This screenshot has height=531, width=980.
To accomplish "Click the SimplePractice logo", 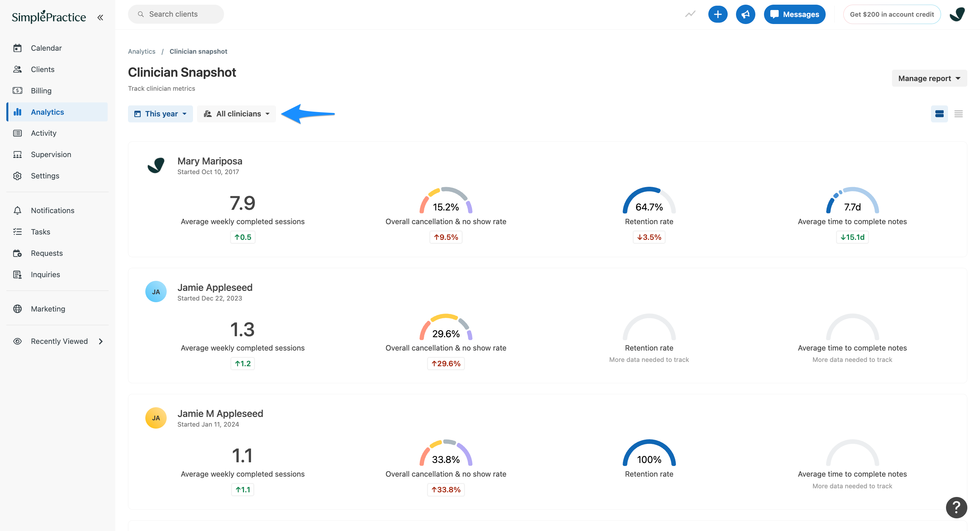I will 49,17.
